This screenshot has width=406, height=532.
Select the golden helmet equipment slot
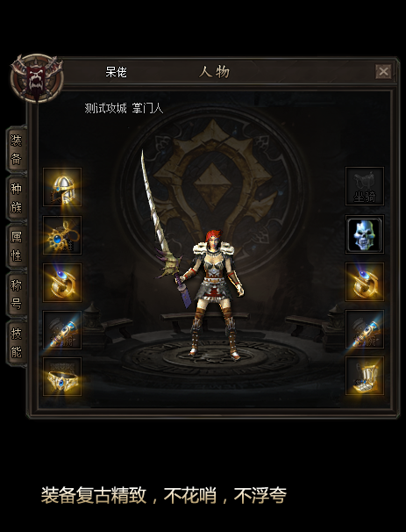[62, 187]
